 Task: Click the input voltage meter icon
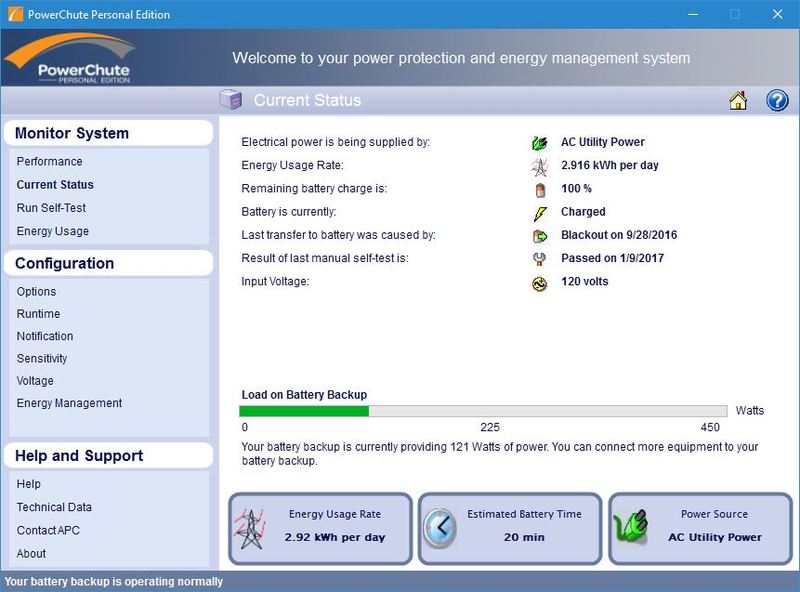pos(540,283)
